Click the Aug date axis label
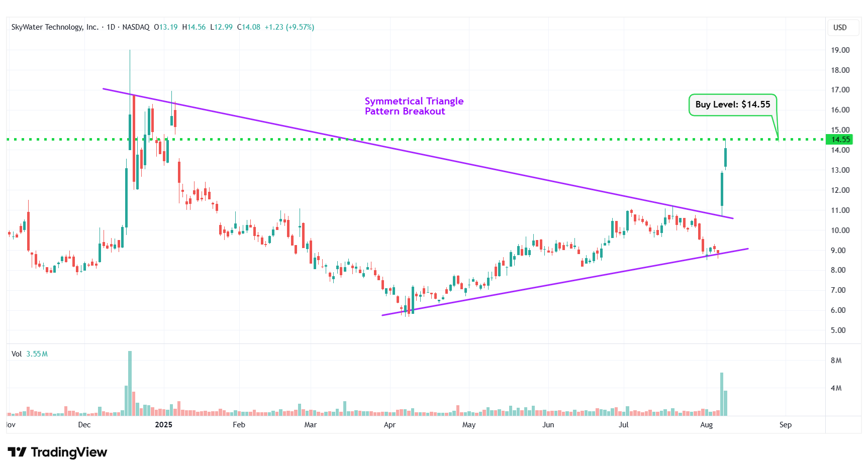This screenshot has width=868, height=471. (x=707, y=425)
